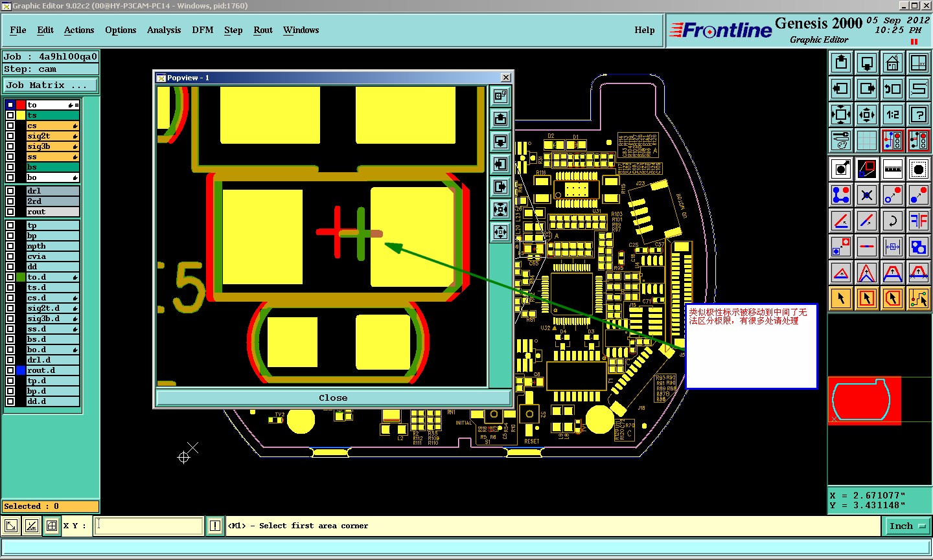Click the ruler measure tool icon
Viewport: 933px width, 560px height.
click(x=893, y=169)
